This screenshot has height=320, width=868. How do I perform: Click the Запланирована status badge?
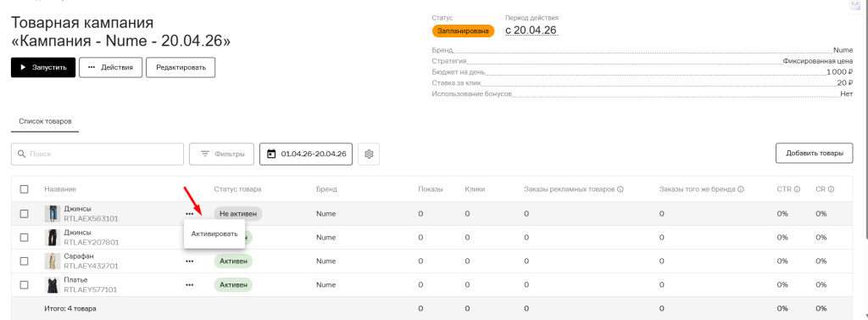tap(464, 31)
